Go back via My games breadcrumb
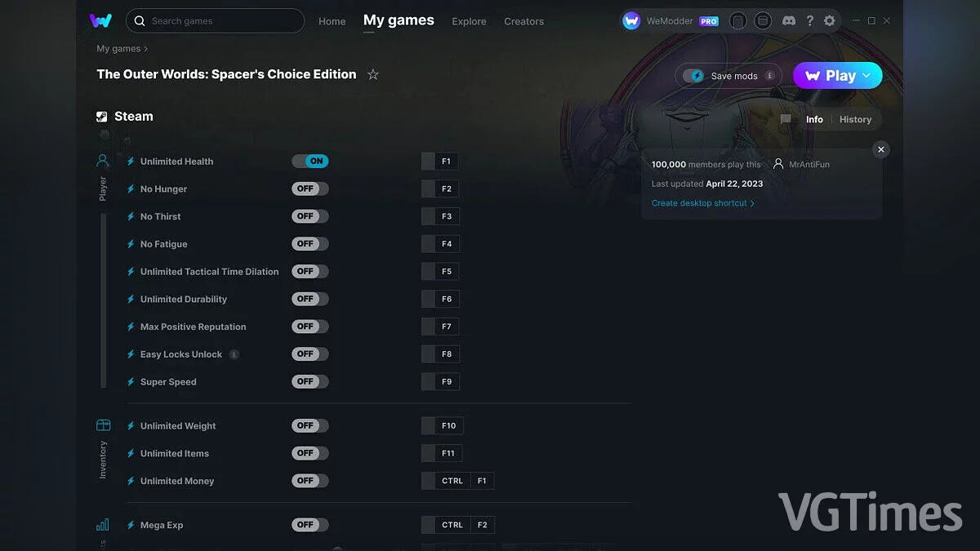980x551 pixels. pos(118,49)
